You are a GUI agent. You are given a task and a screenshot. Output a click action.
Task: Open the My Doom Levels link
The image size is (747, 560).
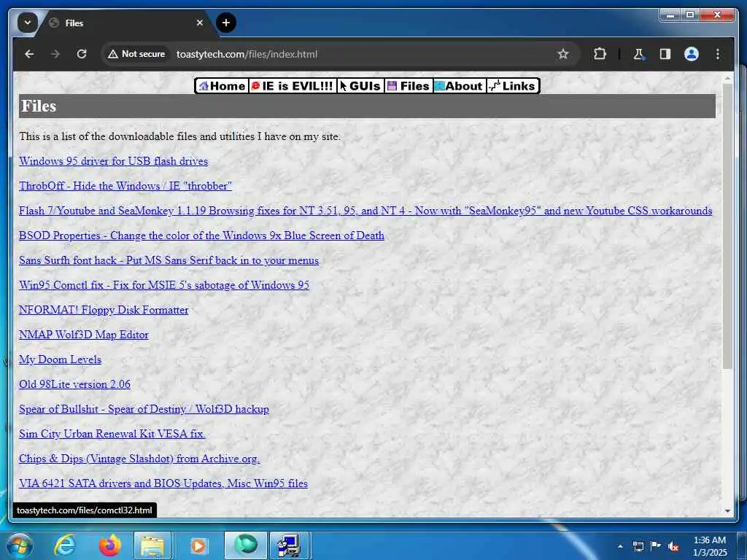coord(60,359)
